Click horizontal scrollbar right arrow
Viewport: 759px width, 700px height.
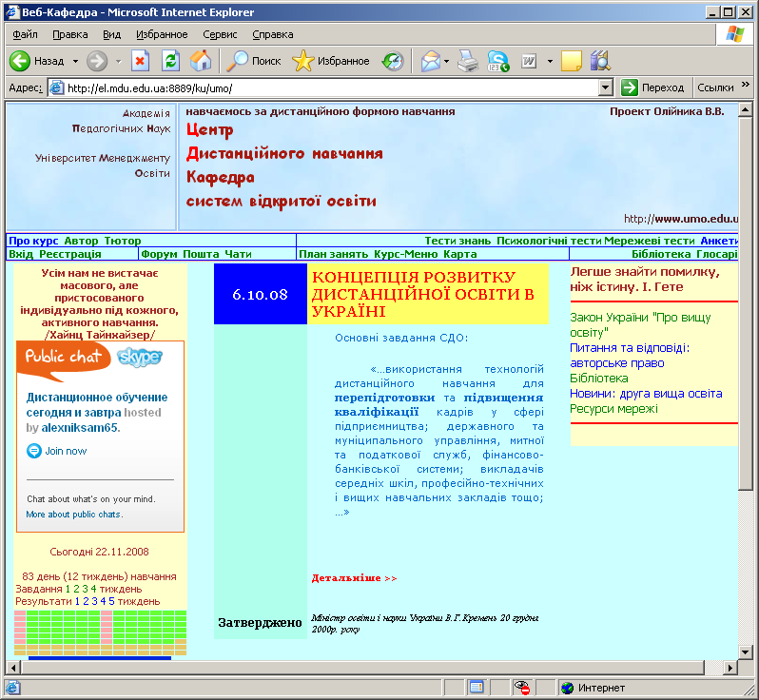(x=730, y=668)
